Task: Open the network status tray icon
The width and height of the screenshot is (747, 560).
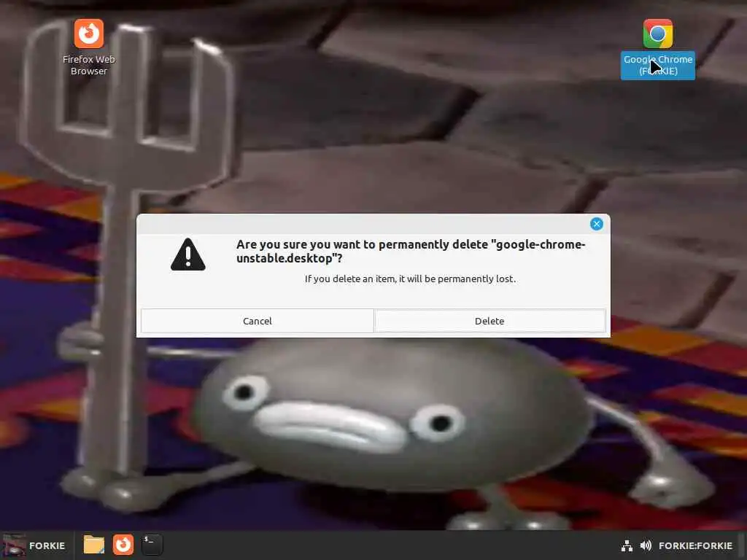Action: tap(627, 545)
